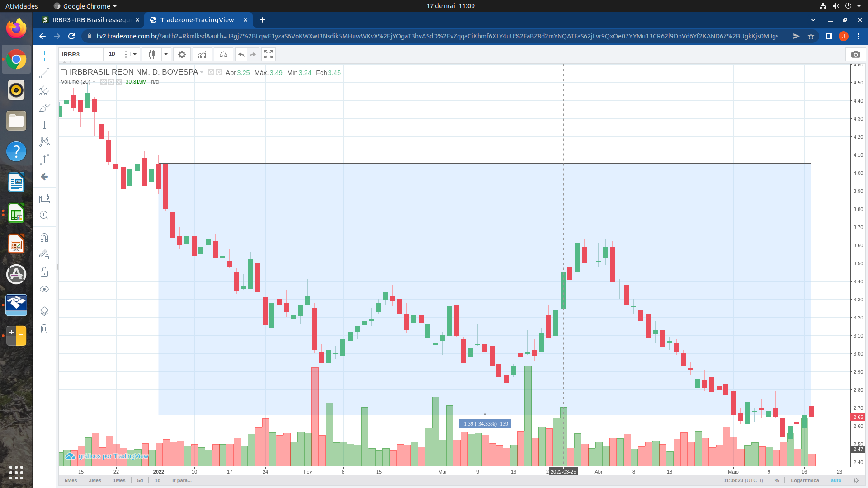Open chart settings gear in top toolbar
Image resolution: width=868 pixels, height=488 pixels.
tap(182, 54)
